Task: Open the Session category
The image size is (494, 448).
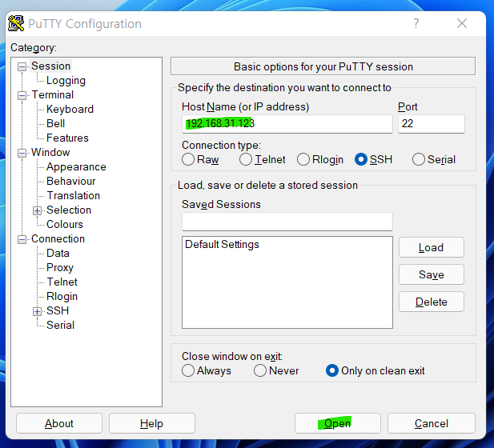Action: pyautogui.click(x=50, y=66)
